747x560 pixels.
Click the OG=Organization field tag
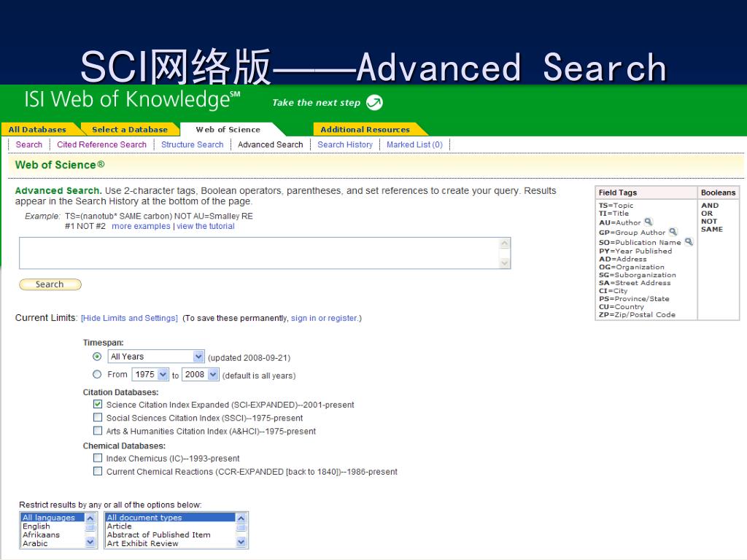pyautogui.click(x=631, y=267)
